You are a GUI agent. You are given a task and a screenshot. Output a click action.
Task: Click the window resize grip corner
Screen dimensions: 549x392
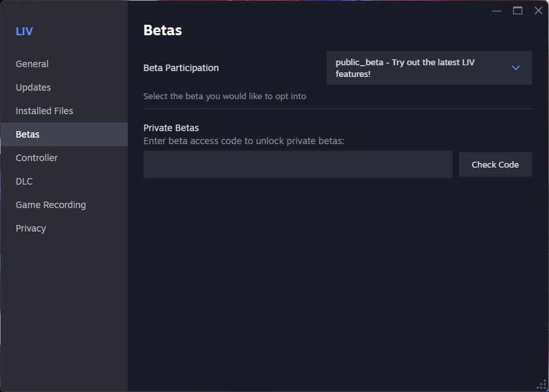coord(542,385)
